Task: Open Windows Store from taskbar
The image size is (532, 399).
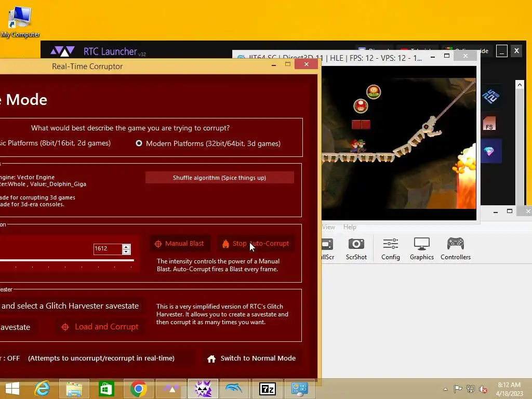Action: (106, 389)
